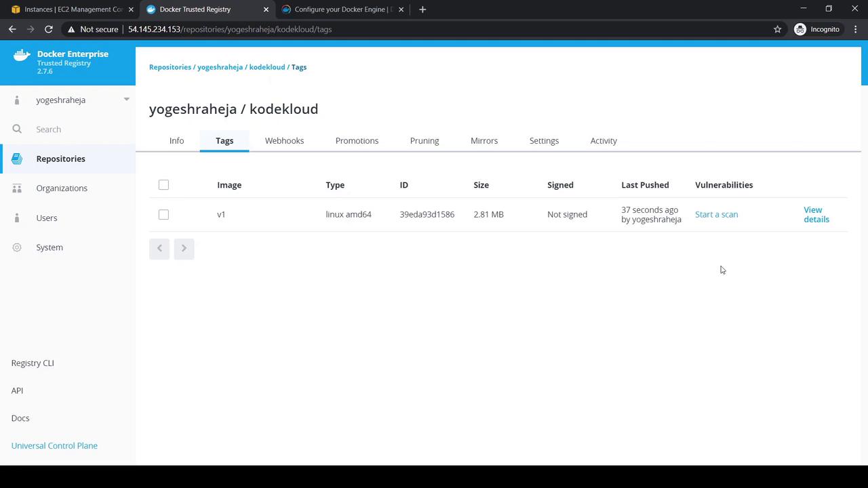Click Start a scan link
Viewport: 868px width, 488px height.
click(x=716, y=215)
